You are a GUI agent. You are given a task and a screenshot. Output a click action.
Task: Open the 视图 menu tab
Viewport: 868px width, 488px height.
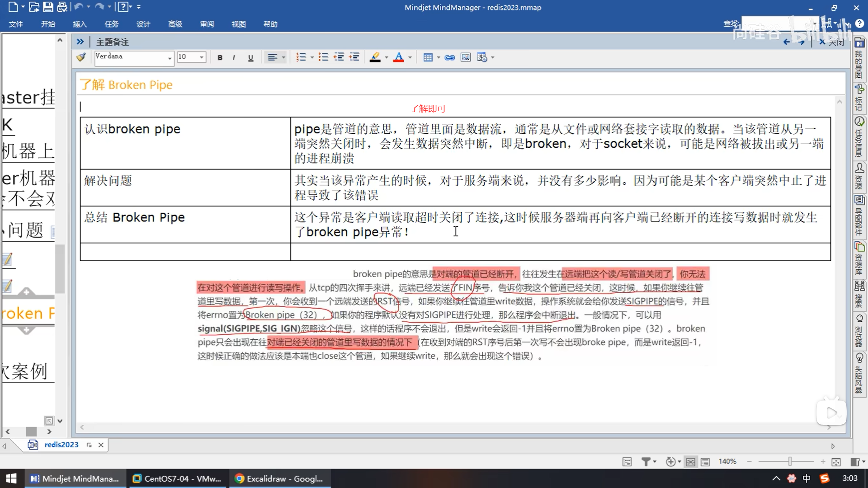click(x=238, y=24)
